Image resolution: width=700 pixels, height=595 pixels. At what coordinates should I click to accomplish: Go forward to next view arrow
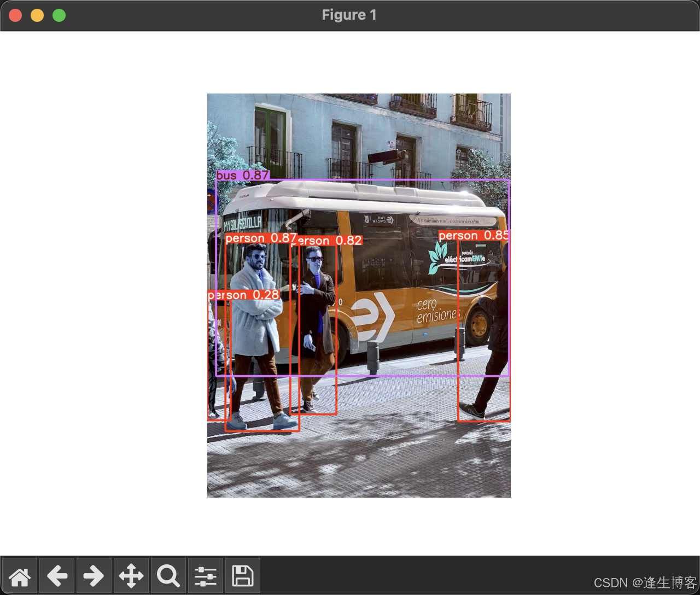[x=94, y=576]
